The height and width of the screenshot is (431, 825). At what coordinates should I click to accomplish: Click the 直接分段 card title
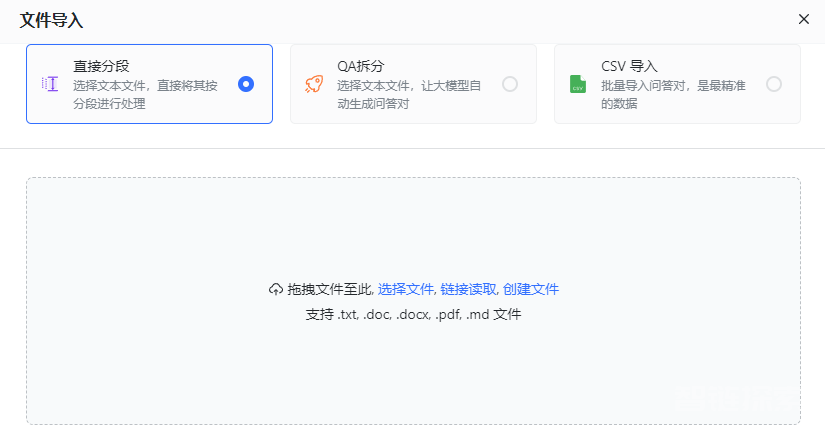[x=101, y=66]
